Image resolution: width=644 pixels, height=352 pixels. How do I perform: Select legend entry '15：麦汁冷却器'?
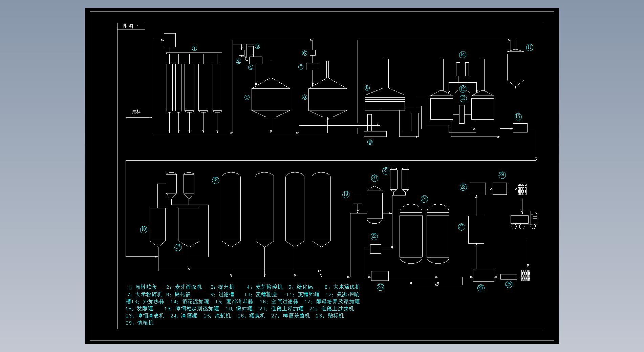(x=234, y=302)
